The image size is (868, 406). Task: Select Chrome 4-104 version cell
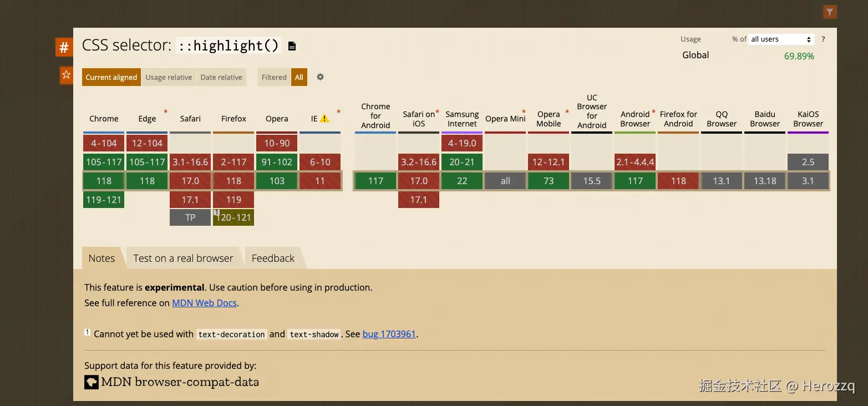104,143
